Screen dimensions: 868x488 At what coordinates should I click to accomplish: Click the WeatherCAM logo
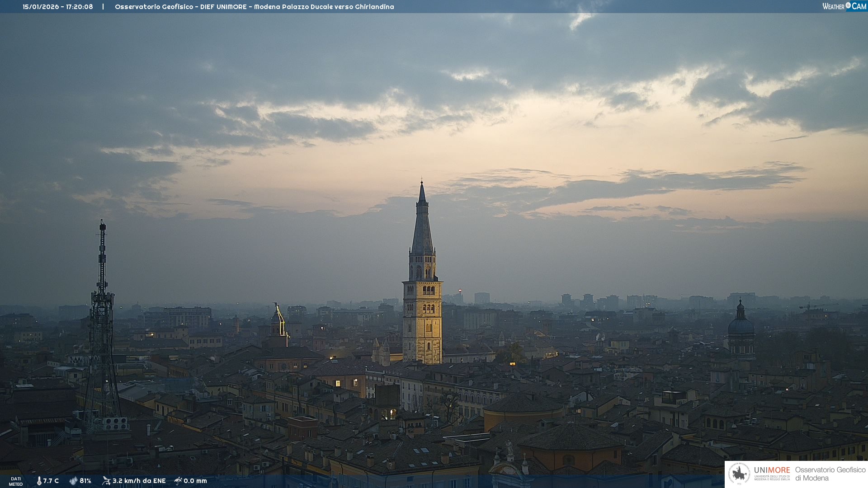(x=844, y=6)
